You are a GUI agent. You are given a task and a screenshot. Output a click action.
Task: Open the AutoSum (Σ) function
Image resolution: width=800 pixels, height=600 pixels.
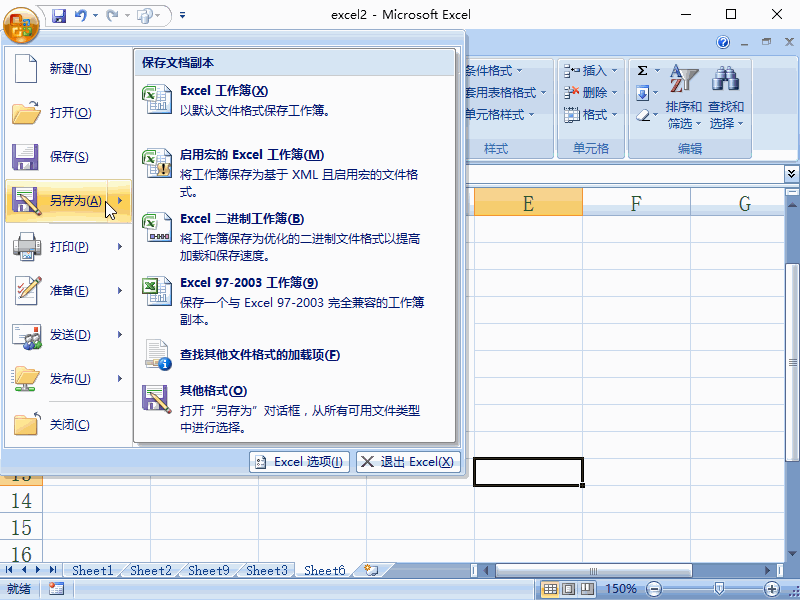pyautogui.click(x=641, y=70)
